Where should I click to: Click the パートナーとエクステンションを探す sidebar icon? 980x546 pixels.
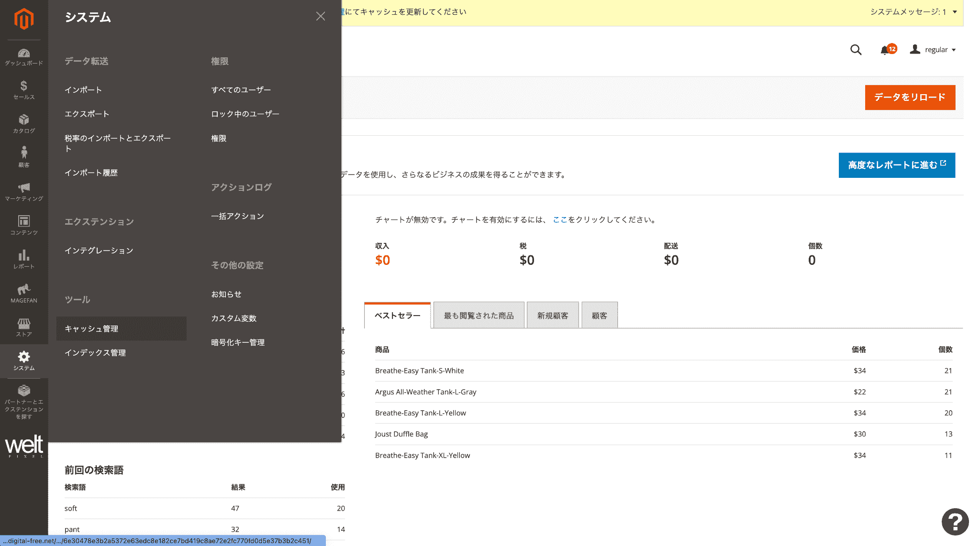24,399
